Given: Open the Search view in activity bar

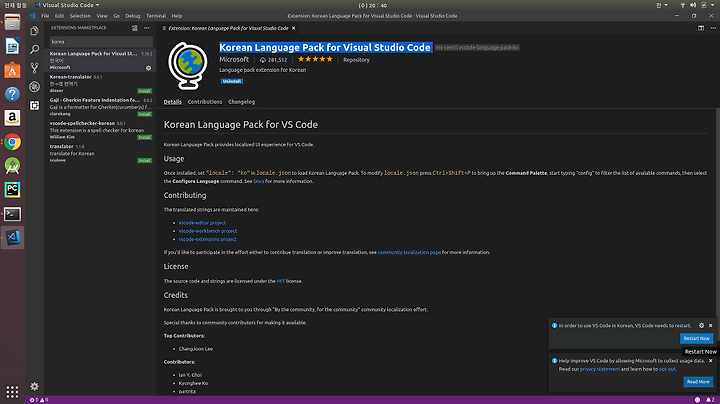Looking at the screenshot, I should coord(34,49).
